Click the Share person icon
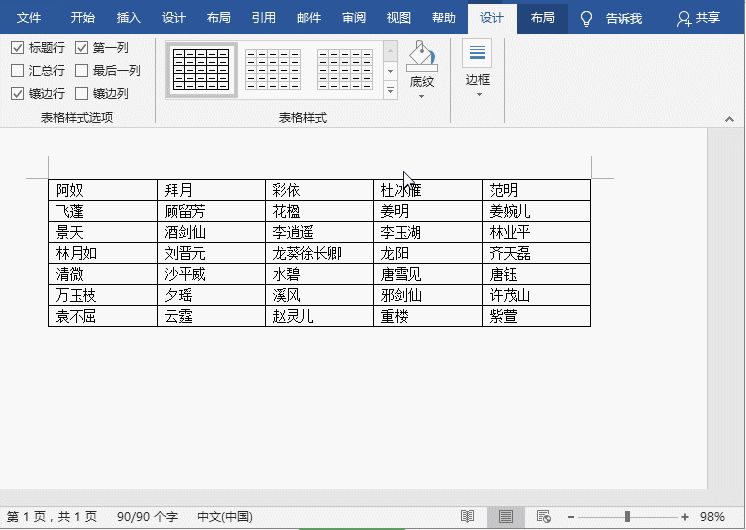 pyautogui.click(x=684, y=19)
